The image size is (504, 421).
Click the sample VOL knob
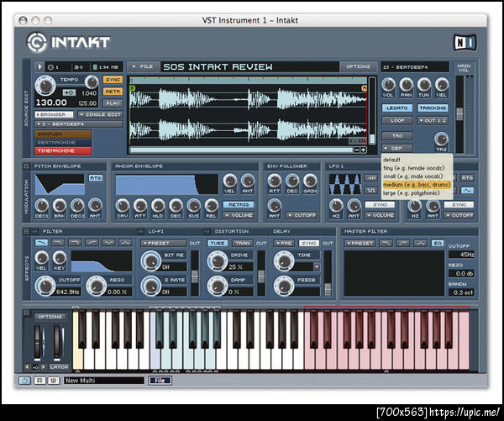(388, 85)
